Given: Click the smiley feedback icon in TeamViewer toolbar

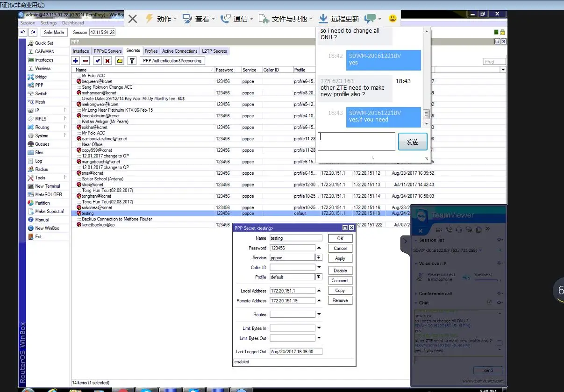Looking at the screenshot, I should (392, 18).
